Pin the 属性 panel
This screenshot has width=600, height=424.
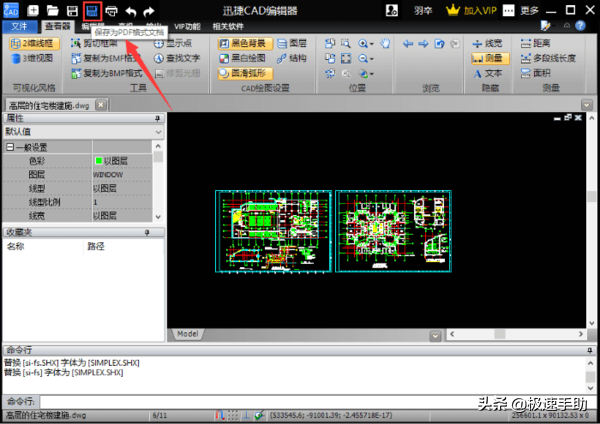coord(157,118)
